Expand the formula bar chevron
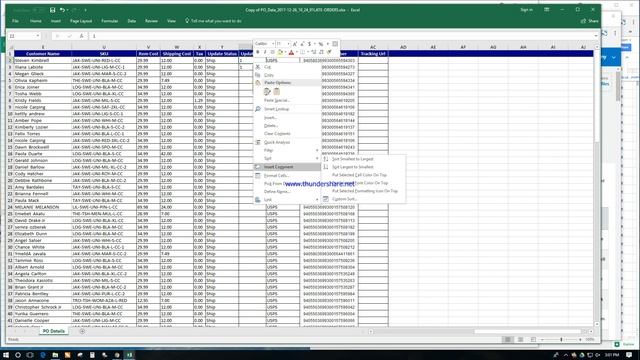This screenshot has width=640, height=360. 596,36
